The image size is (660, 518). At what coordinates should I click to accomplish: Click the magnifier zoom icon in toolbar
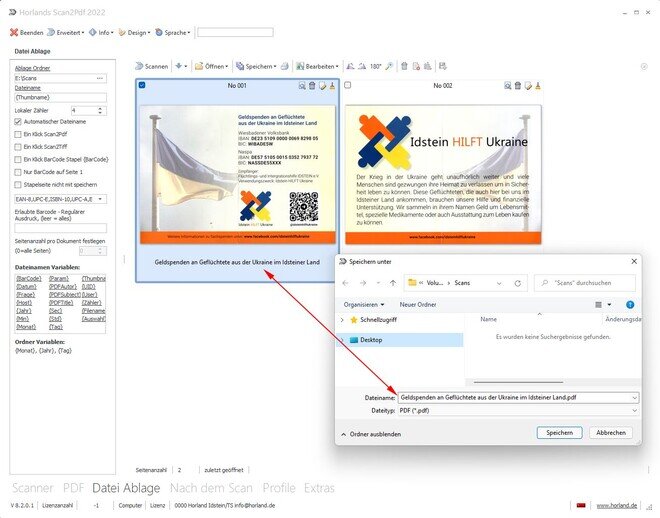389,66
